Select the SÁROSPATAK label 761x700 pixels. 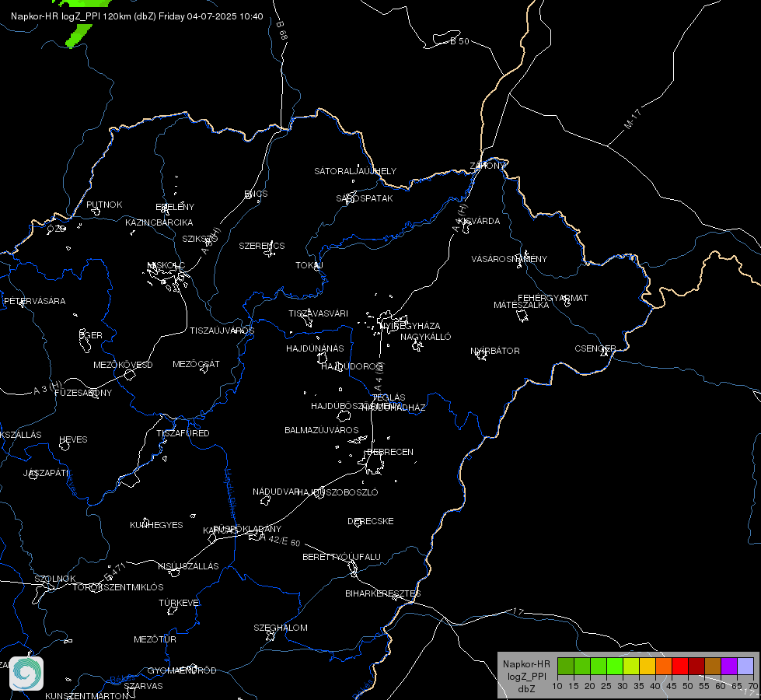365,198
